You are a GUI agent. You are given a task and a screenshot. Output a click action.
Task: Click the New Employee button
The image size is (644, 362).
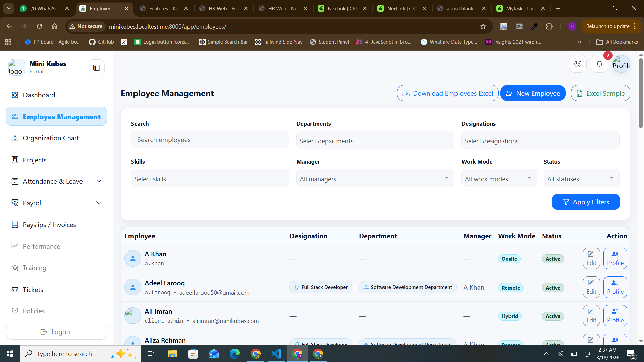point(533,93)
